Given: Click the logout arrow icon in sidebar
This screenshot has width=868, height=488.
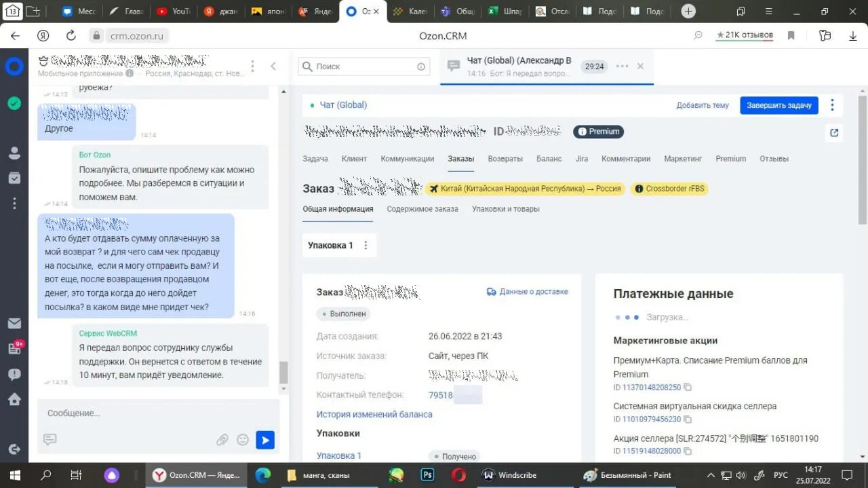Looking at the screenshot, I should click(x=14, y=449).
